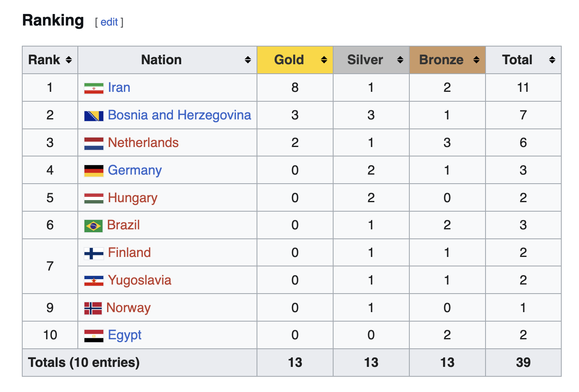
Task: Click the Netherlands flag icon
Action: click(x=93, y=143)
